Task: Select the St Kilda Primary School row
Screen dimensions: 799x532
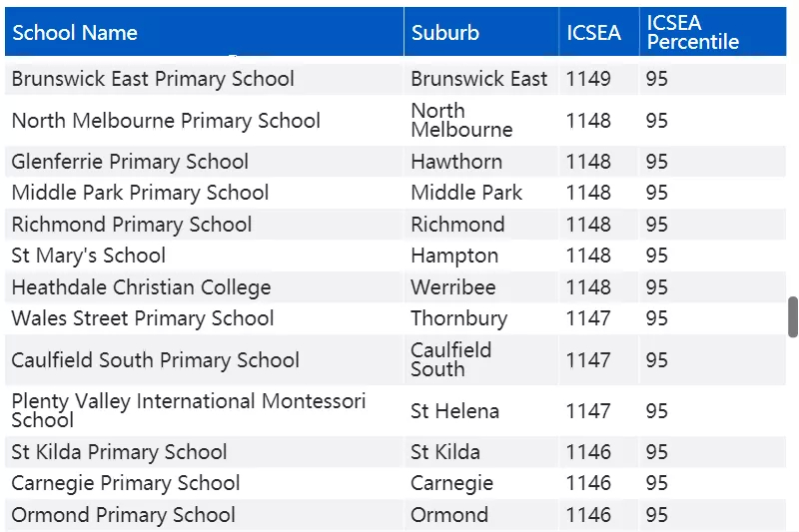Action: (396, 452)
